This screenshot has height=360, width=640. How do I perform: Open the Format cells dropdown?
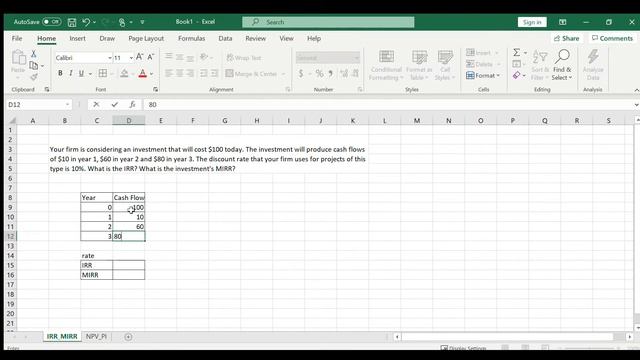pos(483,76)
